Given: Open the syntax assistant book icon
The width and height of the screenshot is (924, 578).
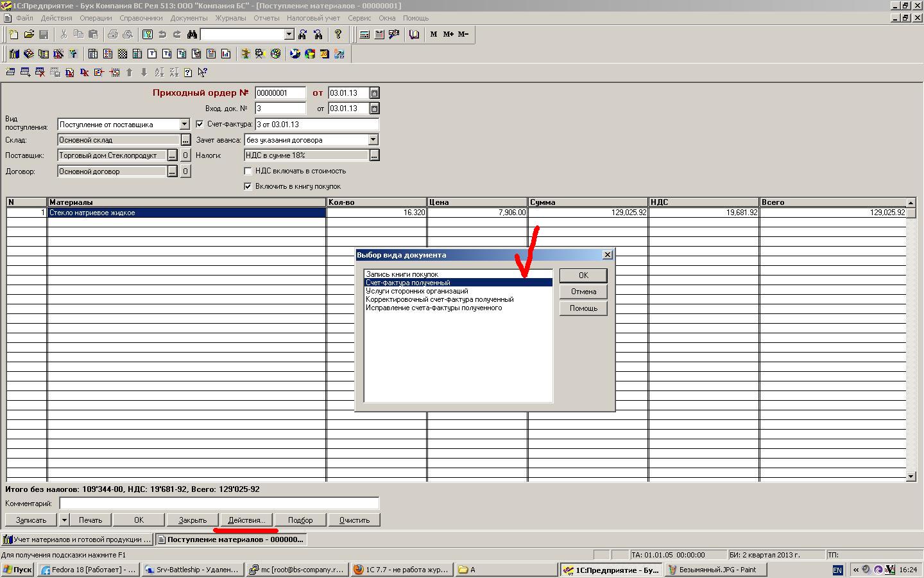Looking at the screenshot, I should coord(414,35).
